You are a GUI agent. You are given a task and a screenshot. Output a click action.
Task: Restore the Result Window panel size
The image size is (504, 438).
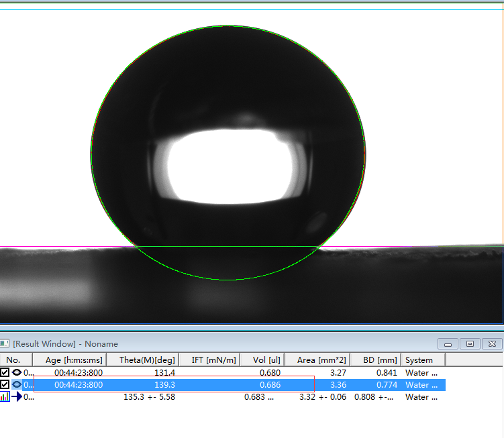(470, 344)
